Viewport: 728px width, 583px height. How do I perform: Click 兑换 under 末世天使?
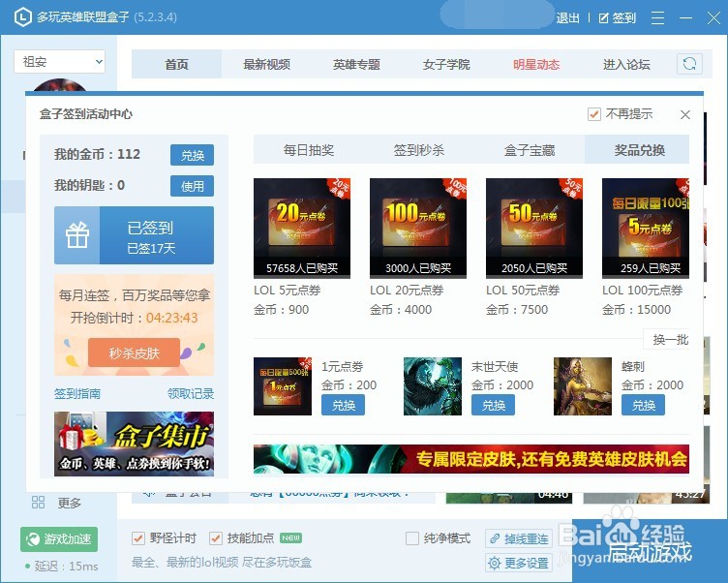coord(493,405)
